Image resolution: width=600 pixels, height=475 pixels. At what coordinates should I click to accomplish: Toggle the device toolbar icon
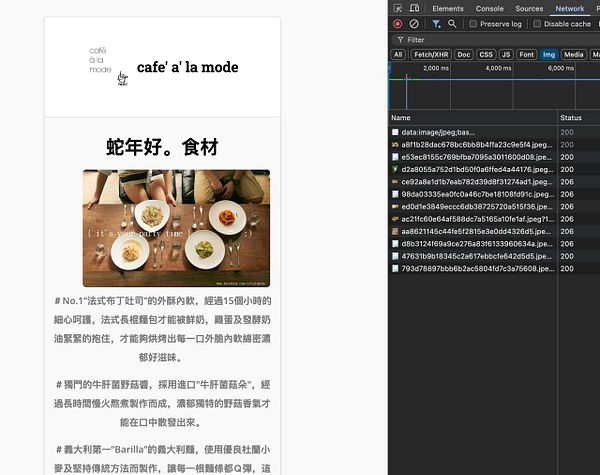coord(414,8)
